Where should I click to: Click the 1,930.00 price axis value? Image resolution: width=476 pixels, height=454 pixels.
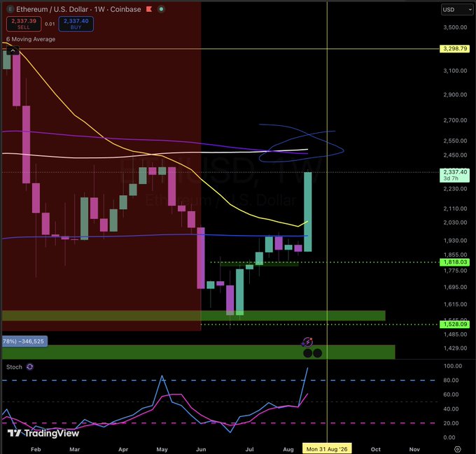pos(455,241)
